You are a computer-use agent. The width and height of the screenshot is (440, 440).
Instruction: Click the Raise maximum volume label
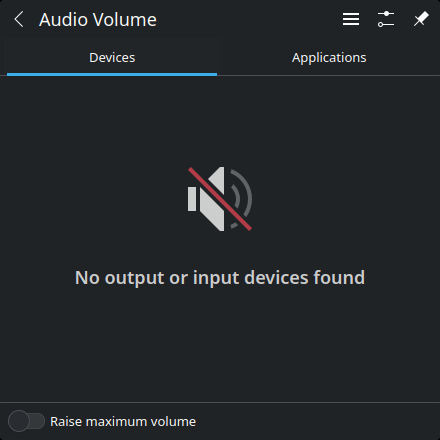[x=123, y=422]
